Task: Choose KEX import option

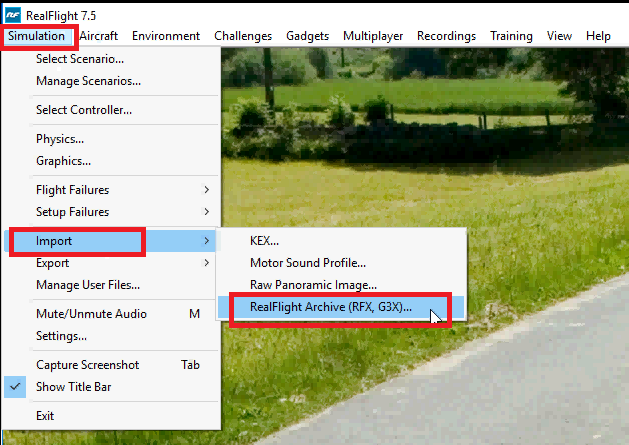Action: tap(264, 241)
